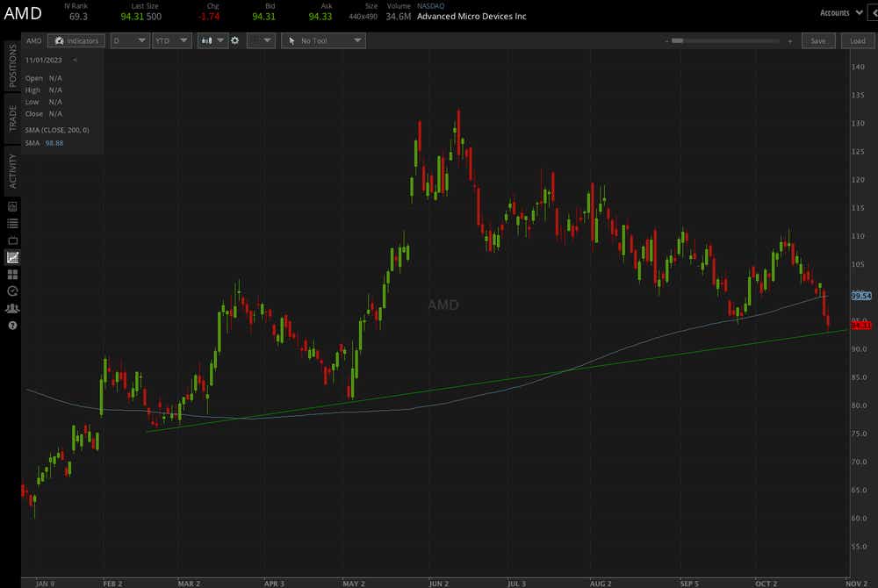Click the IV Rank value 69.3
This screenshot has height=588, width=878.
pyautogui.click(x=78, y=17)
